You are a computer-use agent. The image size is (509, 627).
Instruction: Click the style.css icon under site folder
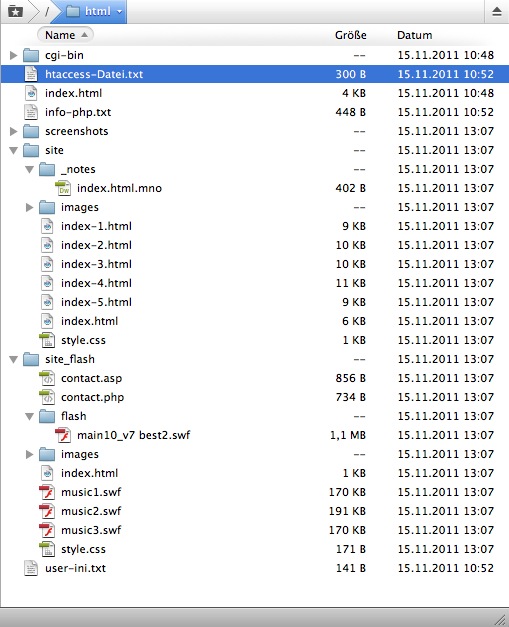point(47,340)
